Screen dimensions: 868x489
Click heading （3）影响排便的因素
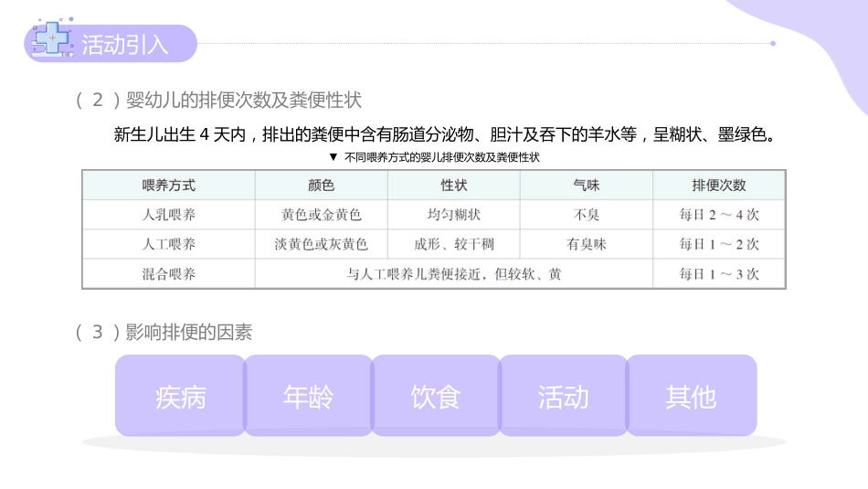164,333
